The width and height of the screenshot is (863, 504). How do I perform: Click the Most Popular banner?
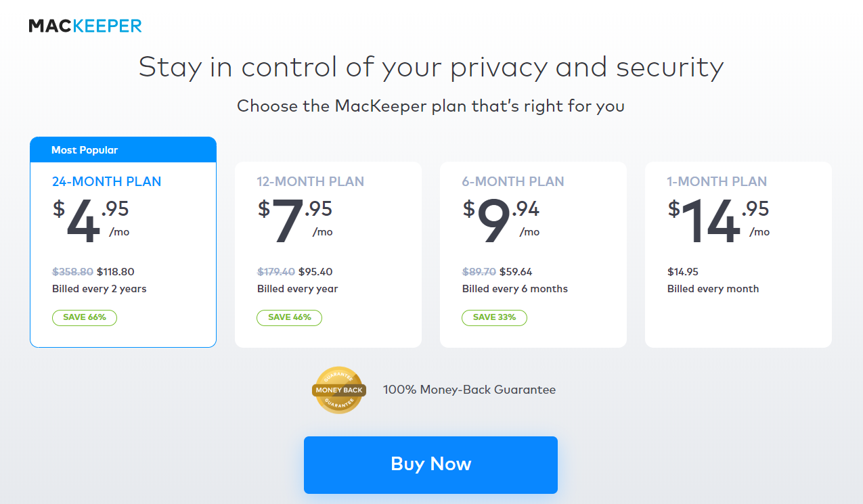point(123,150)
